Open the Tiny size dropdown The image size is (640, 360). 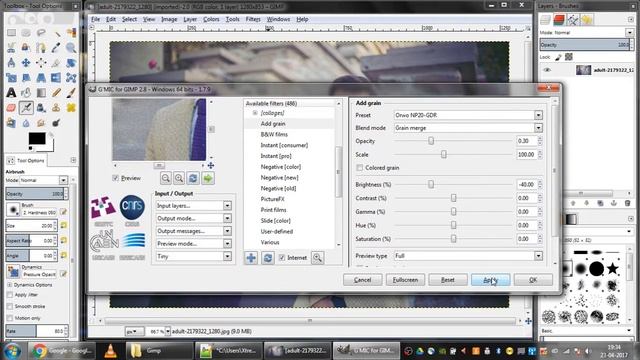193,256
